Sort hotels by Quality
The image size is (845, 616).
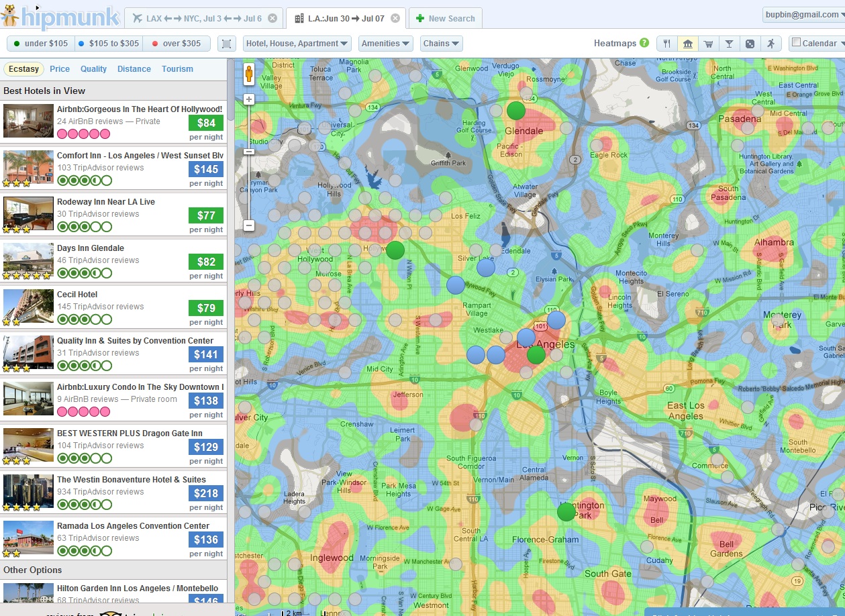[94, 69]
